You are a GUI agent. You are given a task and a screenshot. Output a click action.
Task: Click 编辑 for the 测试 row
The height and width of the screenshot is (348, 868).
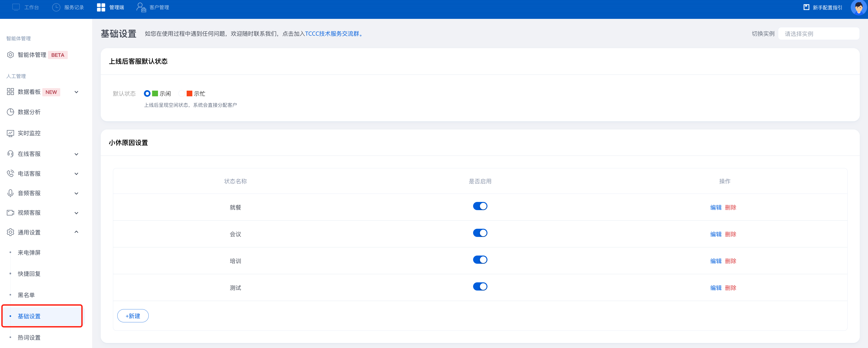tap(716, 288)
